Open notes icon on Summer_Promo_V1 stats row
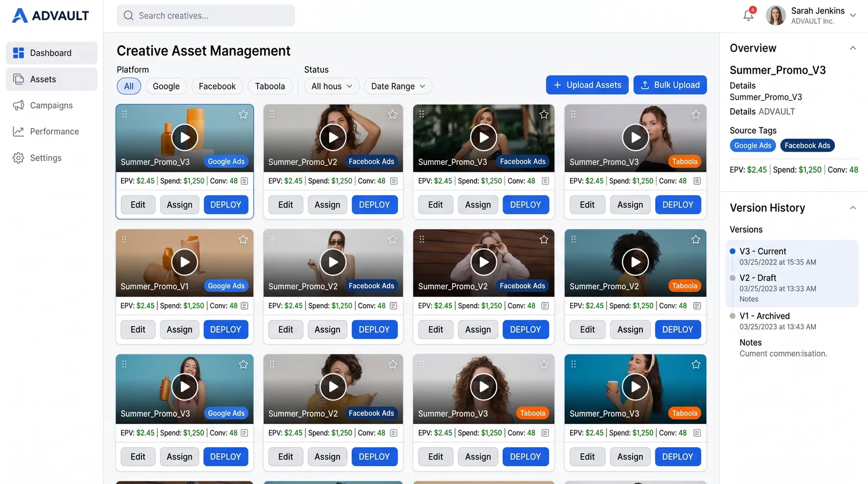 245,306
